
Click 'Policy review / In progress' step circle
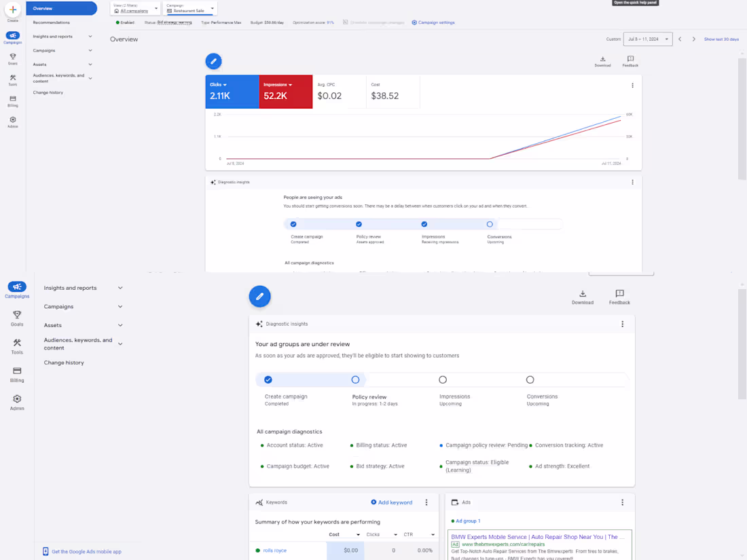coord(355,379)
